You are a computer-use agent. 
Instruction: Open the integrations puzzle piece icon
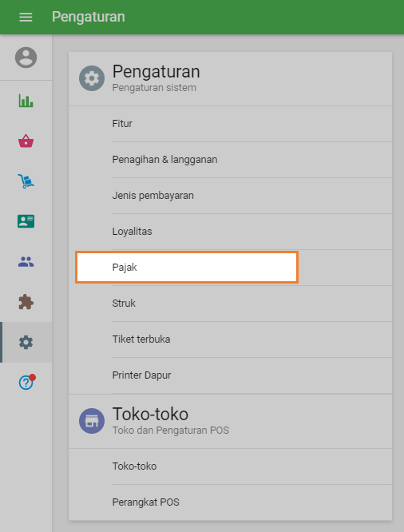(26, 302)
